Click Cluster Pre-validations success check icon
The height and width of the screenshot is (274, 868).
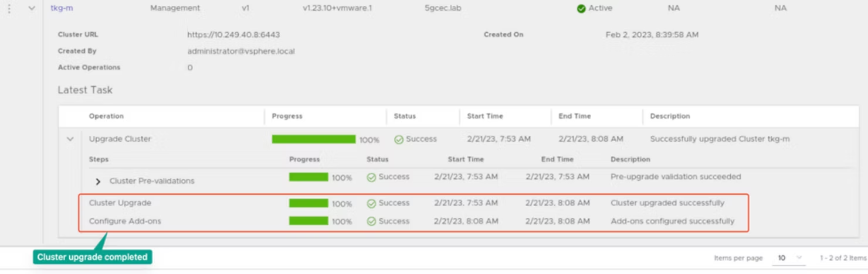pos(371,177)
